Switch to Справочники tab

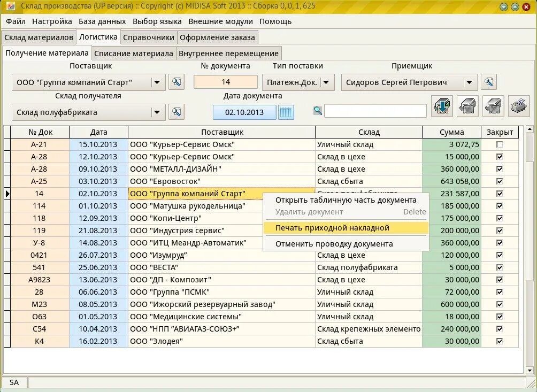149,37
